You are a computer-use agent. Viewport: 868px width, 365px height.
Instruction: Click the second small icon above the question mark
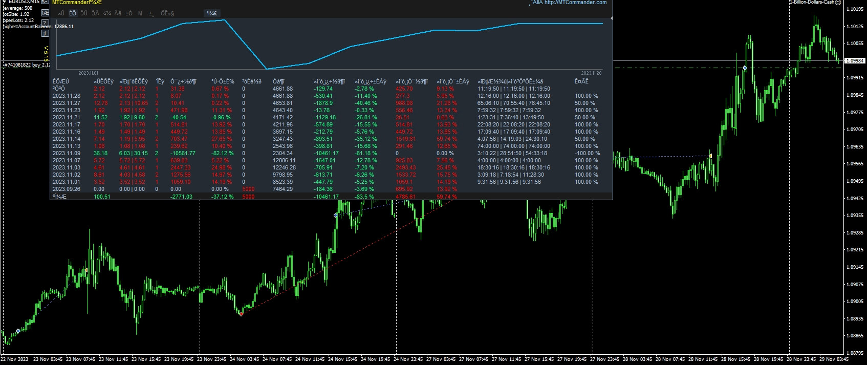pos(45,13)
